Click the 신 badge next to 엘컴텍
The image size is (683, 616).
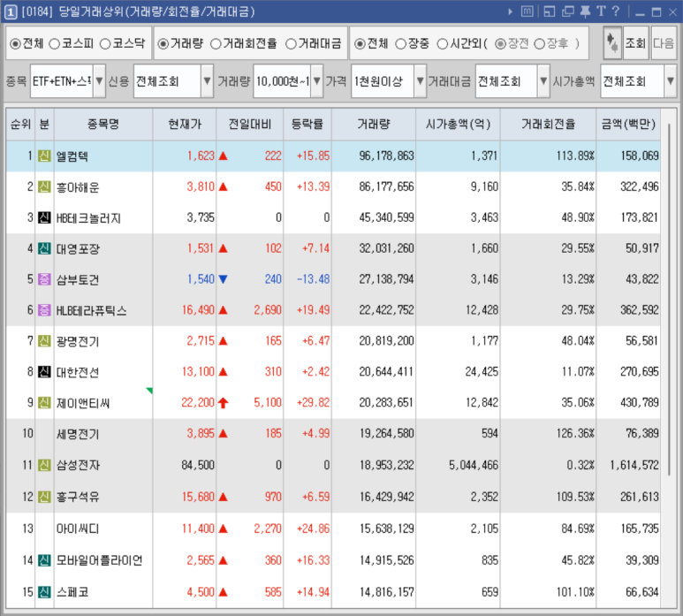click(x=44, y=156)
